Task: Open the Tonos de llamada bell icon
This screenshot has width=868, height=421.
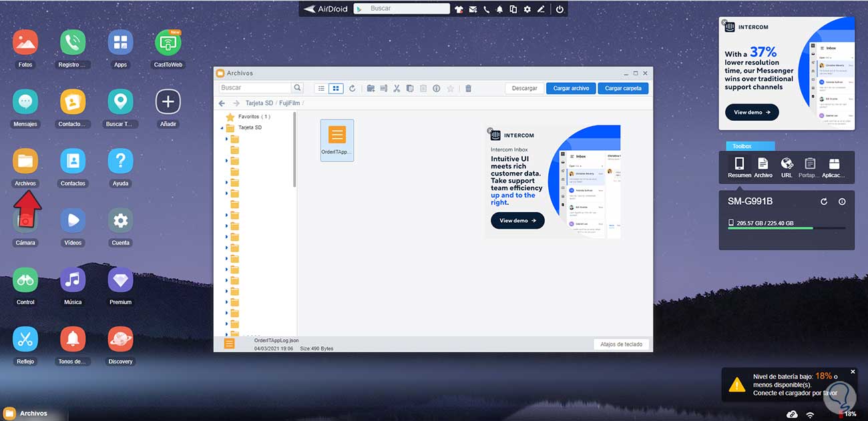Action: click(x=73, y=339)
